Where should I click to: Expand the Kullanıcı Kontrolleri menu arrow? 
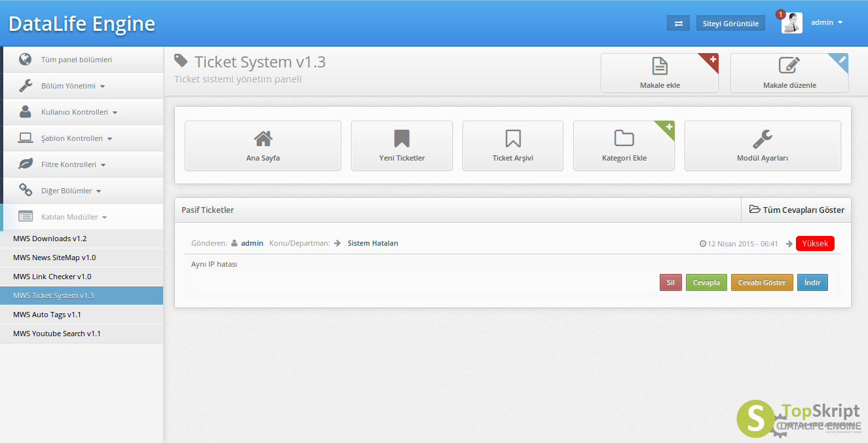(x=115, y=113)
